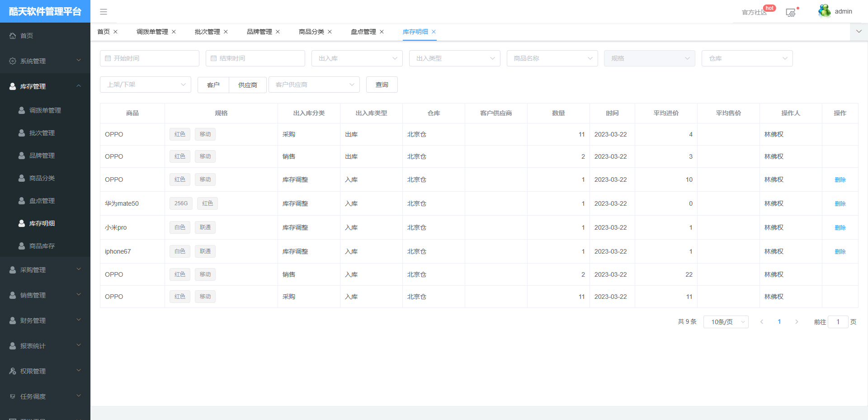868x420 pixels.
Task: Select the 供应商 toggle button
Action: click(248, 85)
